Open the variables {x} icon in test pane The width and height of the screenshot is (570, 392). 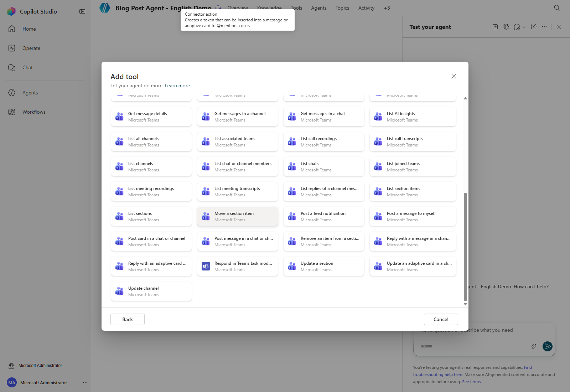coord(533,27)
